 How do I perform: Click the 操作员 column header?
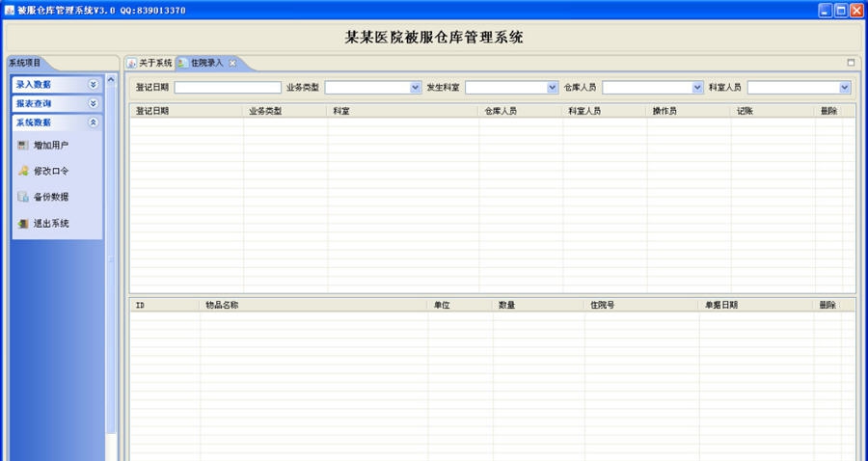pos(689,111)
